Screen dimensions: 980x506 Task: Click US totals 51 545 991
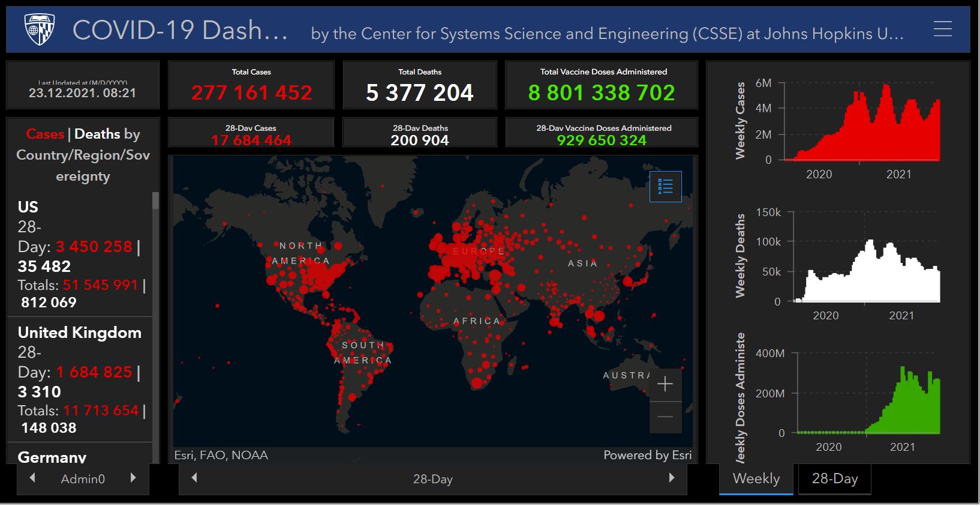click(x=101, y=285)
